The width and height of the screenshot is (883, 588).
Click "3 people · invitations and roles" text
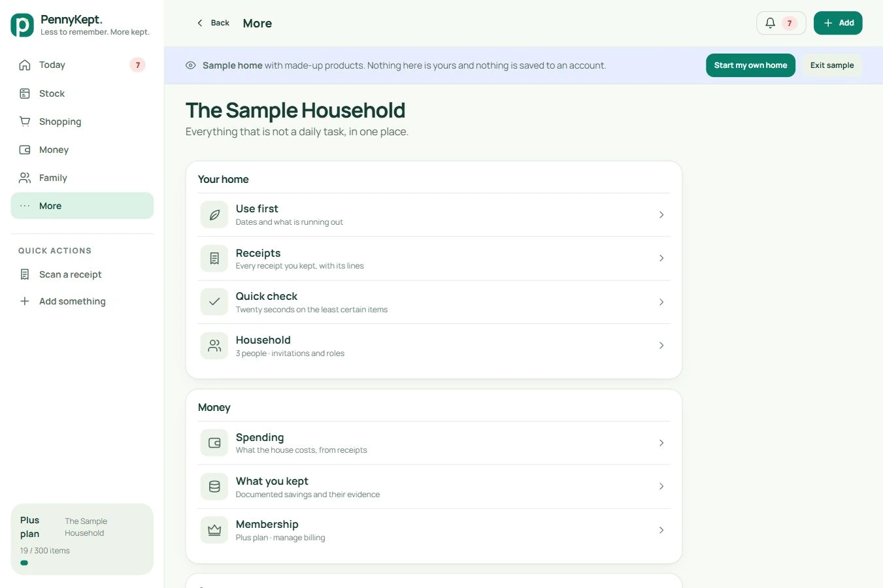(x=290, y=353)
